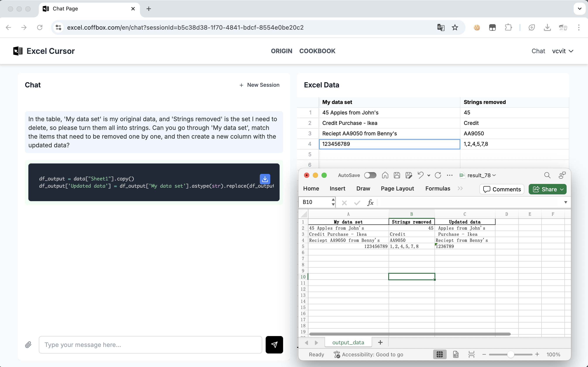Switch to Page Layout view icon
The image size is (588, 367).
point(456,354)
